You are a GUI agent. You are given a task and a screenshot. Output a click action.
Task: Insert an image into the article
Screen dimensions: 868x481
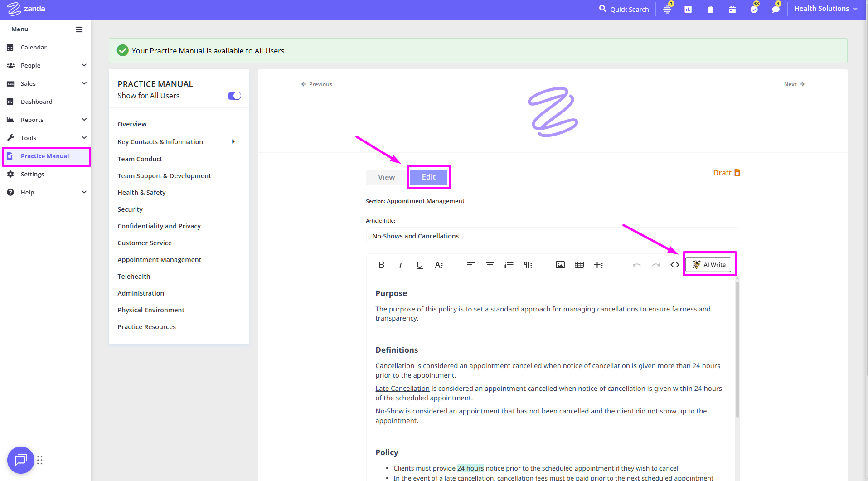coord(560,265)
